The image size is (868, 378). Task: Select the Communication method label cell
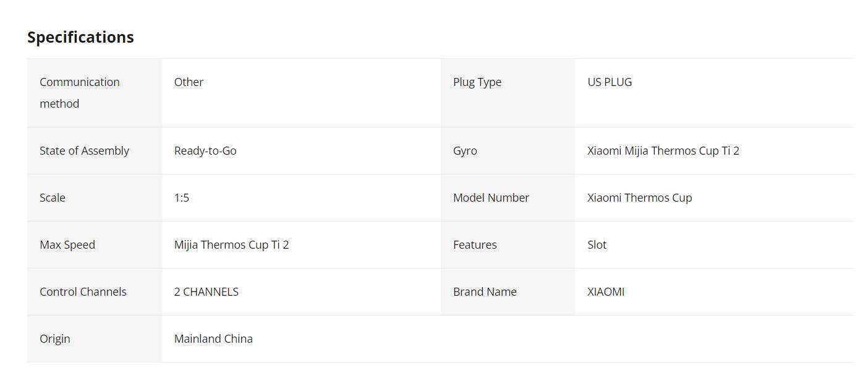point(95,93)
